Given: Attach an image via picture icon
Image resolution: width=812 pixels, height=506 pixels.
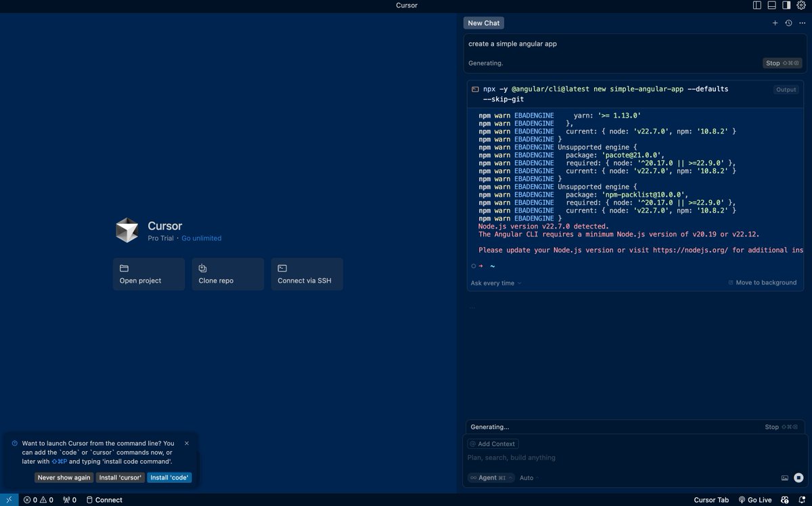Looking at the screenshot, I should (x=785, y=478).
